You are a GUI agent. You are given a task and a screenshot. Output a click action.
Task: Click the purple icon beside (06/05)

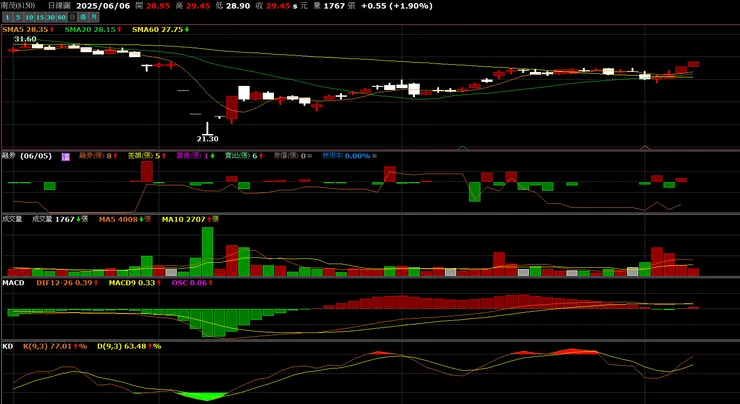(x=66, y=156)
